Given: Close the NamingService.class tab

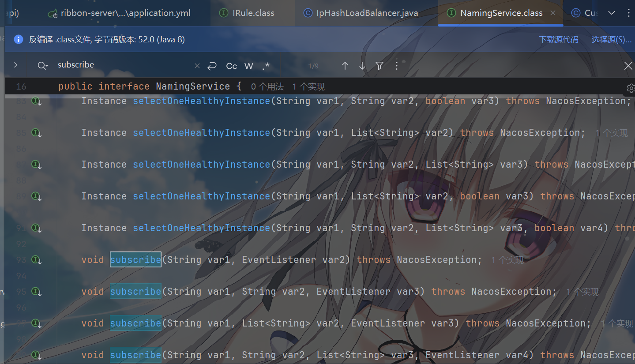Looking at the screenshot, I should [x=553, y=13].
